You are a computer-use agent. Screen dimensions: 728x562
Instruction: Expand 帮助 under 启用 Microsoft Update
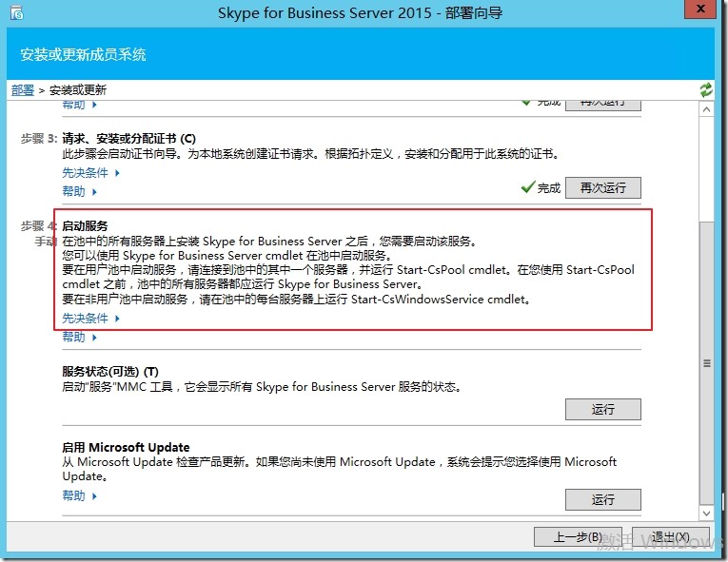[79, 496]
